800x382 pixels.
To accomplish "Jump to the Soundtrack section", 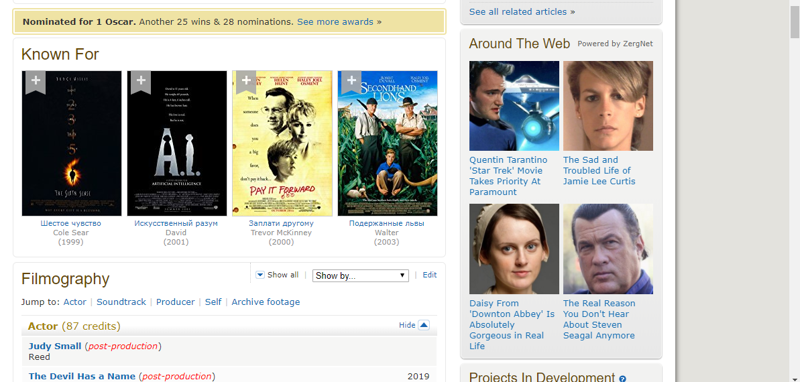I will tap(121, 302).
